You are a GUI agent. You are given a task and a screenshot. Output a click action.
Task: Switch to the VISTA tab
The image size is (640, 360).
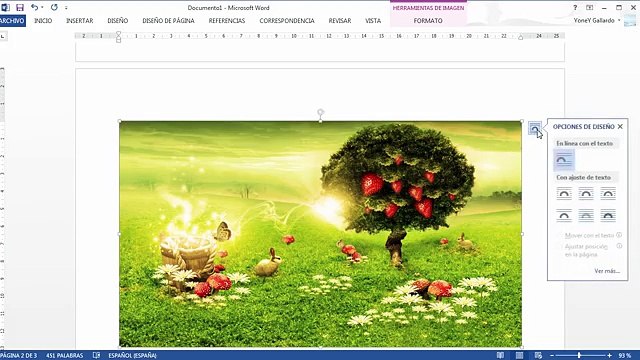click(x=373, y=20)
